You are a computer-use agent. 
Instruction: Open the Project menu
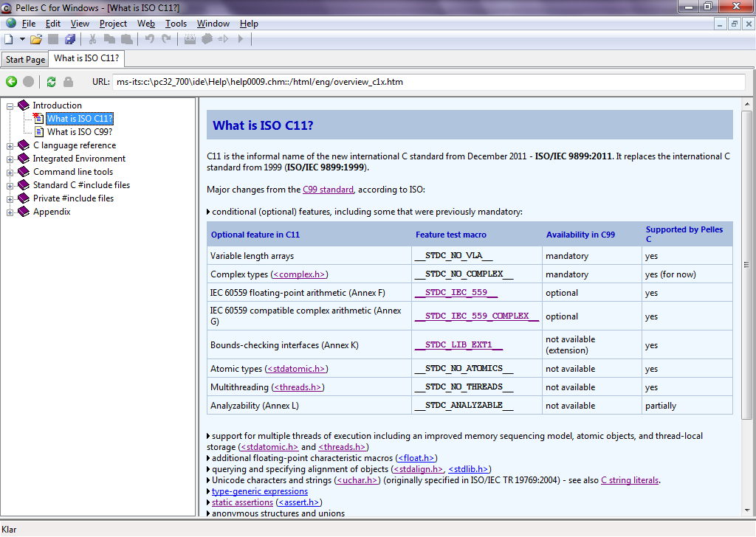[113, 24]
